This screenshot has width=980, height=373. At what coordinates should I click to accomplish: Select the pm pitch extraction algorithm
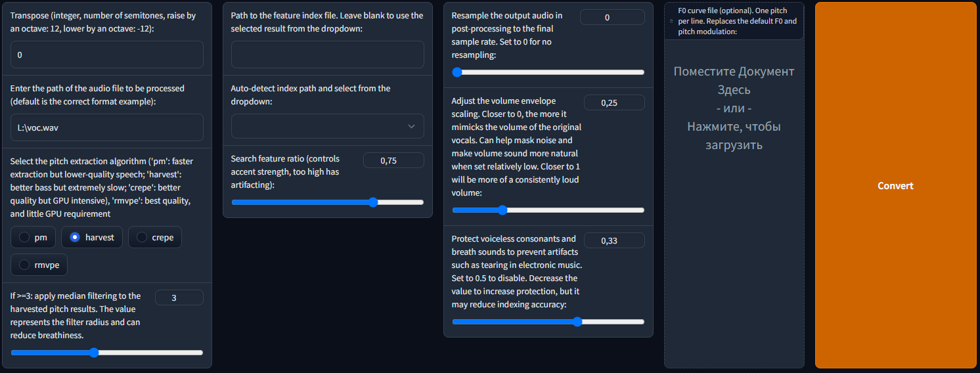33,237
